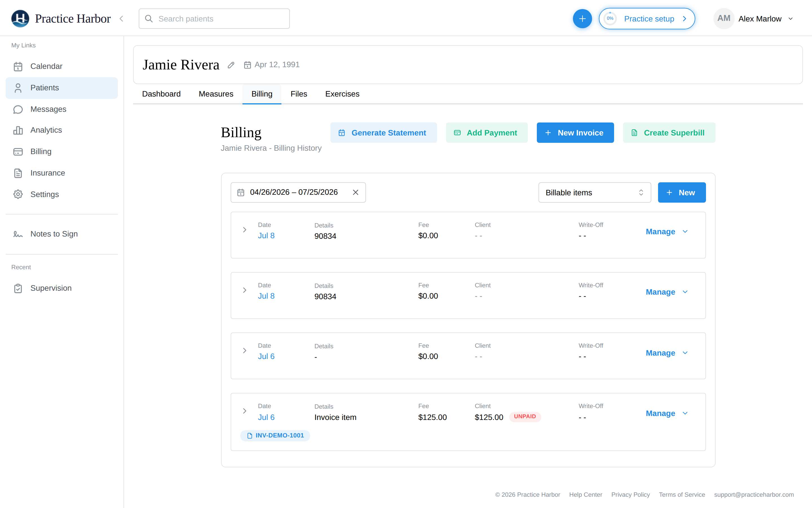The height and width of the screenshot is (508, 812).
Task: Clear the date range with X icon
Action: pyautogui.click(x=356, y=192)
